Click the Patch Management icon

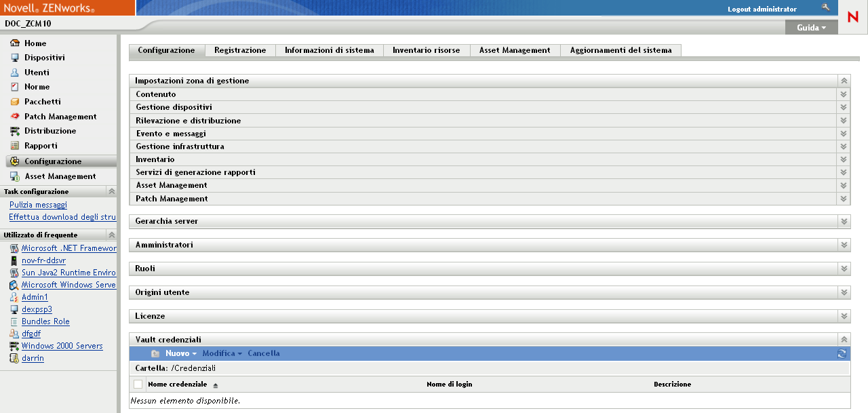coord(15,116)
